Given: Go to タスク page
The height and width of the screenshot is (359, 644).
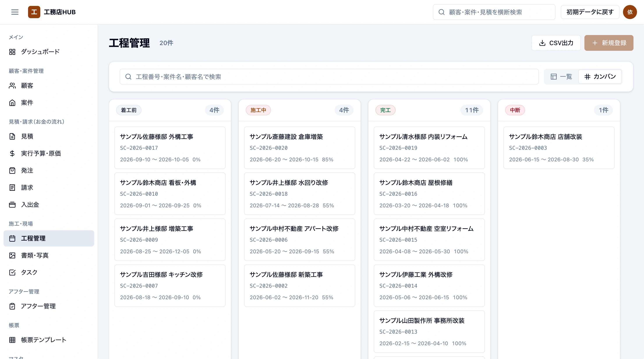Looking at the screenshot, I should click(49, 272).
